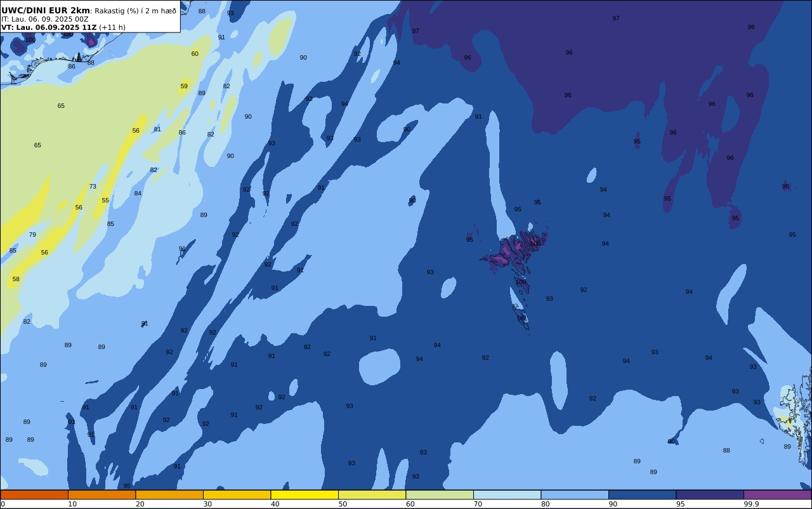Click the map humidity value '58'
Viewport: 812px width, 509px height.
click(16, 279)
